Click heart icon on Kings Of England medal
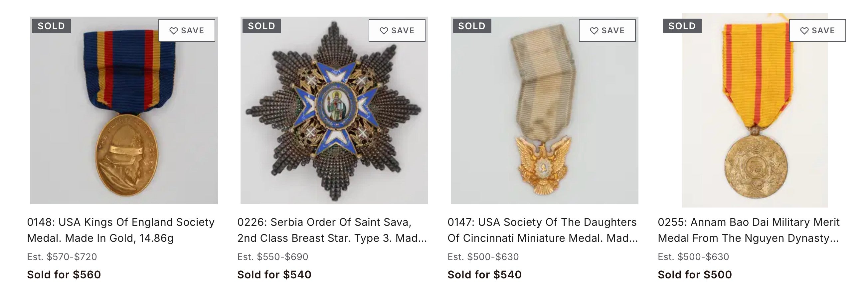Viewport: 868px width, 297px height. click(x=174, y=31)
